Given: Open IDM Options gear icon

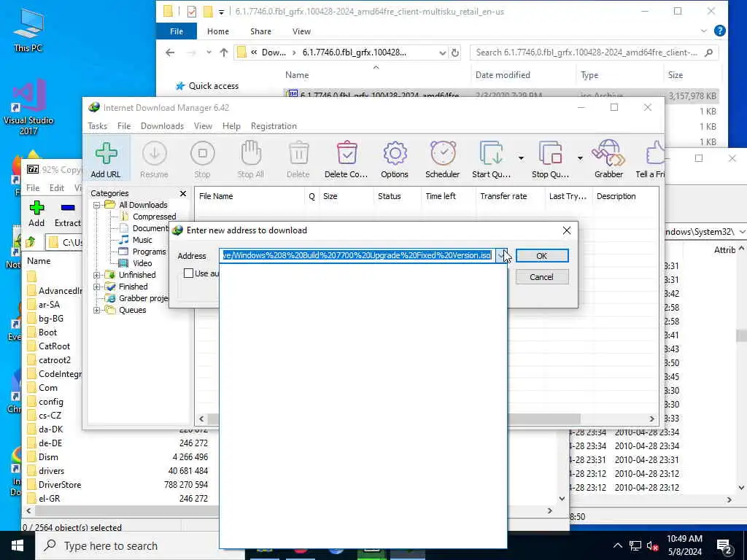Looking at the screenshot, I should tap(395, 160).
